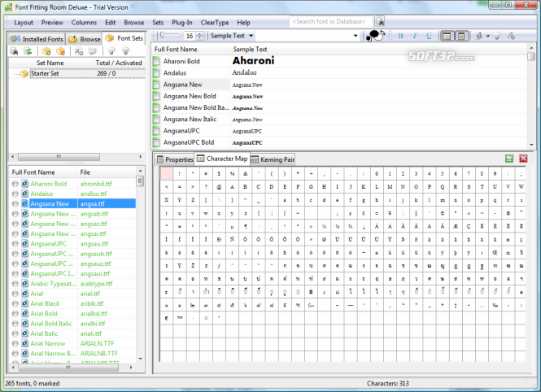Click the search database icon beside the search box
Viewport: 541px width, 392px height.
point(380,22)
